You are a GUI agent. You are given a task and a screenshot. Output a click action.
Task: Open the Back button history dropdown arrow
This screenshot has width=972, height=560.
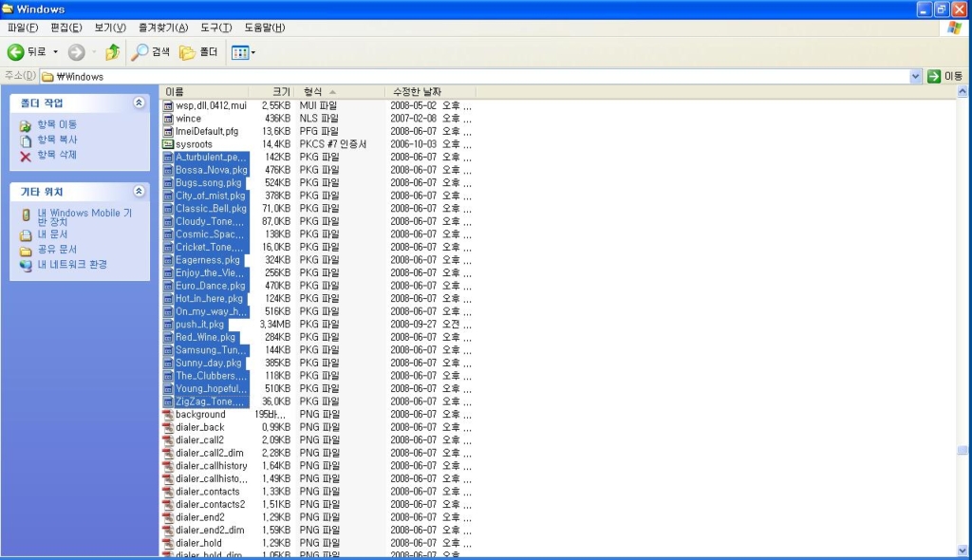(x=55, y=52)
